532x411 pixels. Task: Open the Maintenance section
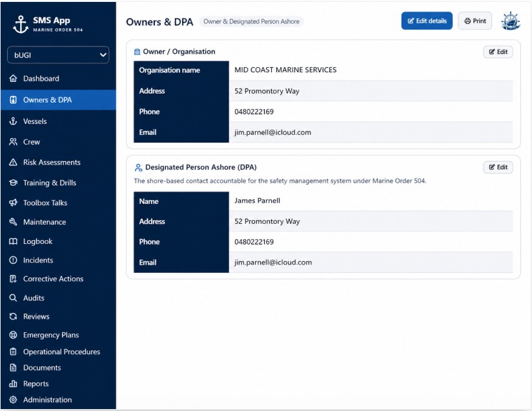58,222
